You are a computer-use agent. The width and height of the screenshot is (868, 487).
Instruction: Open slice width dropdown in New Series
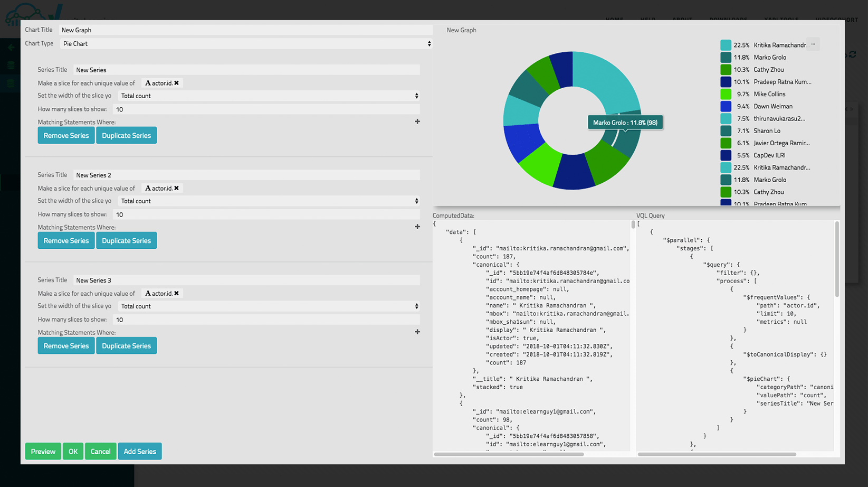click(x=268, y=96)
